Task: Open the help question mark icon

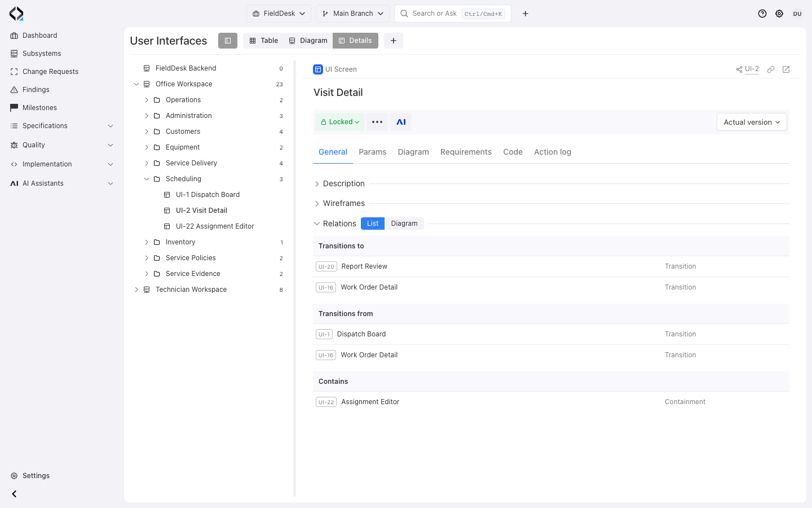Action: pyautogui.click(x=762, y=14)
